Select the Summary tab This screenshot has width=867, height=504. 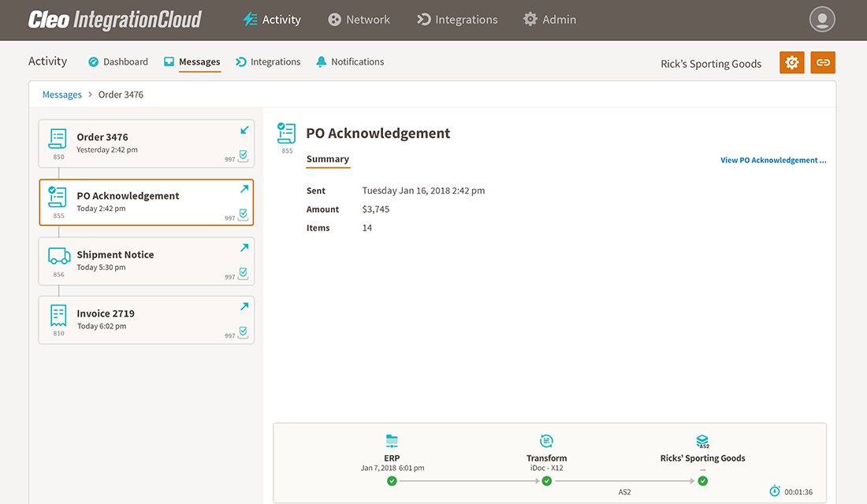click(x=328, y=159)
